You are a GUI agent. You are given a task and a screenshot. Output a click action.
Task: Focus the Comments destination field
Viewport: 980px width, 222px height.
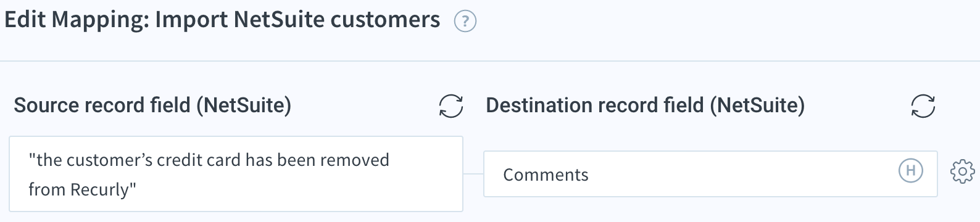710,174
